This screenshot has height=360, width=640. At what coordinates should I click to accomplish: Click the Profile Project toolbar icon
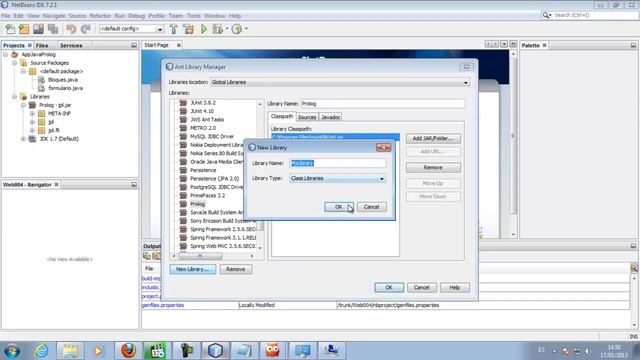[x=237, y=29]
